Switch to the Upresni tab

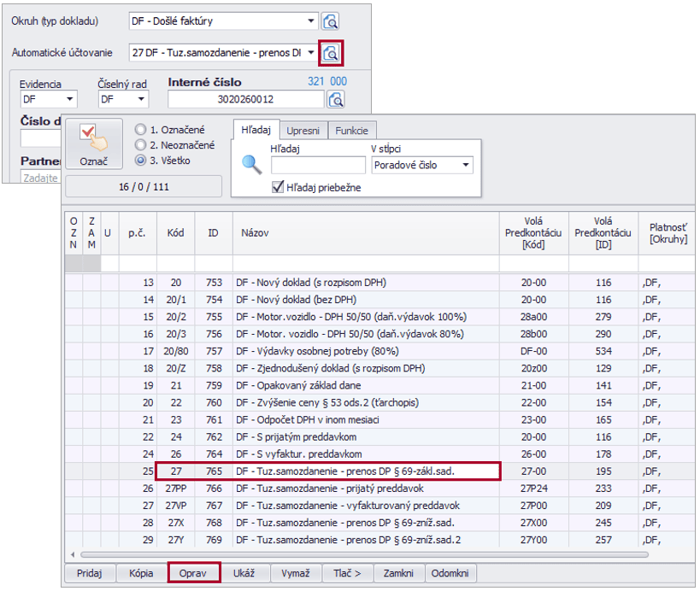point(303,131)
